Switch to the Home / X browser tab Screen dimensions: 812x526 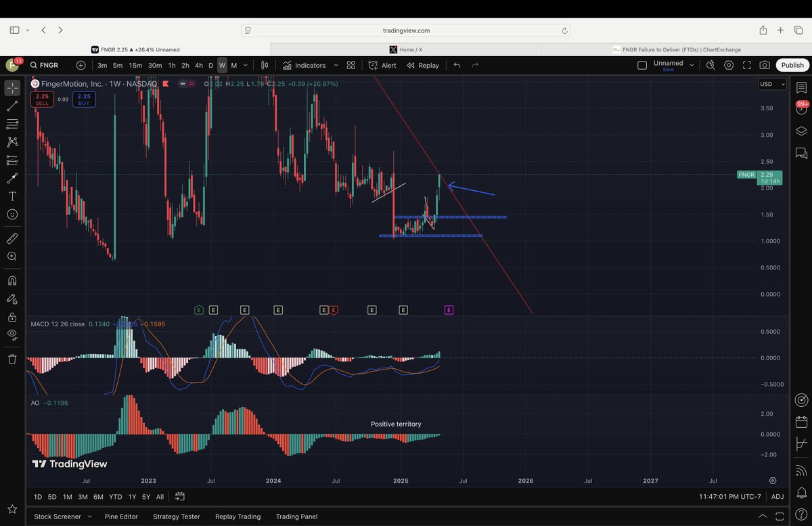click(x=406, y=49)
